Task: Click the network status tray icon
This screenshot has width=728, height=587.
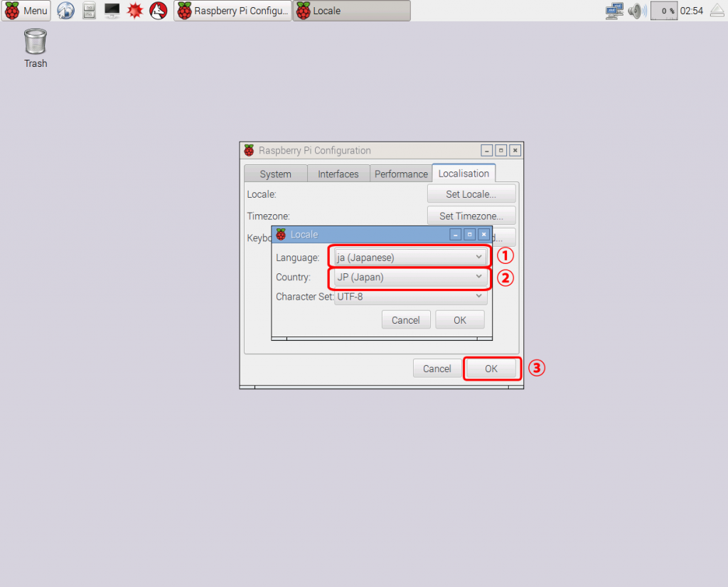Action: (x=614, y=11)
